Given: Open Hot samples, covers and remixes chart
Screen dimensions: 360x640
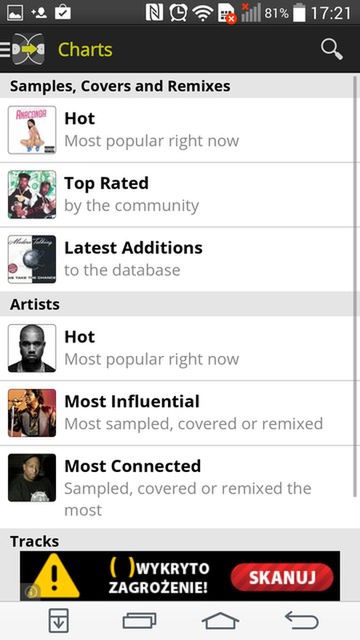Looking at the screenshot, I should coord(178,130).
